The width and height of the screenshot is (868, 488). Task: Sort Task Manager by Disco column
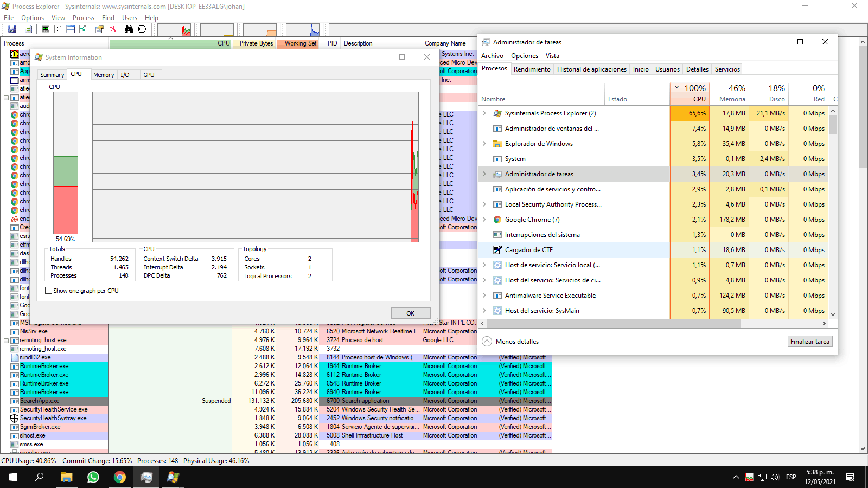point(768,93)
